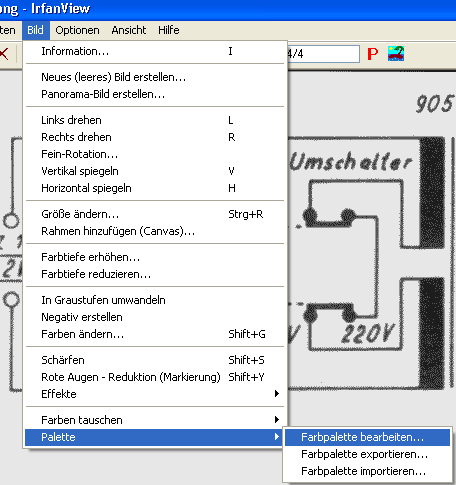The height and width of the screenshot is (485, 456).
Task: Open Farben ändern... dialog
Action: (155, 334)
